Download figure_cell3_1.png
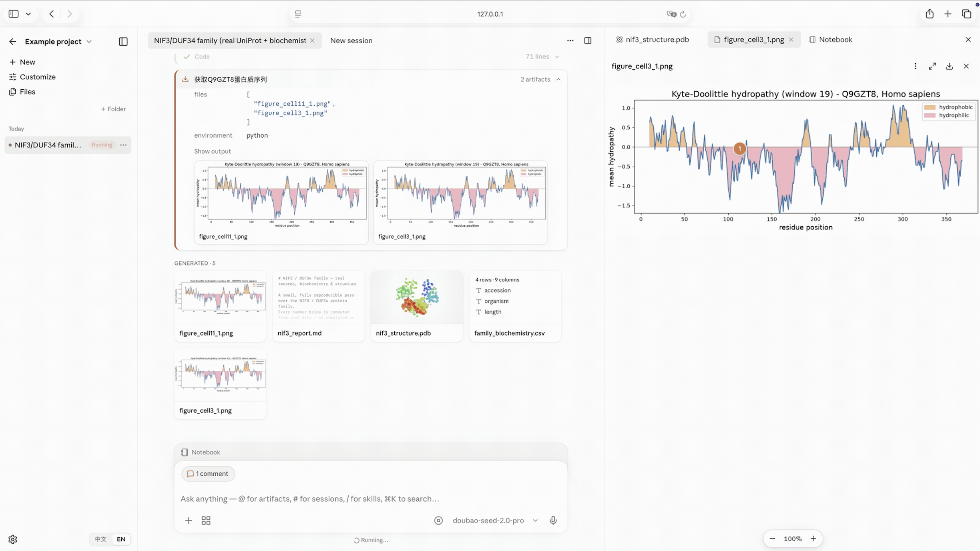 [x=949, y=66]
